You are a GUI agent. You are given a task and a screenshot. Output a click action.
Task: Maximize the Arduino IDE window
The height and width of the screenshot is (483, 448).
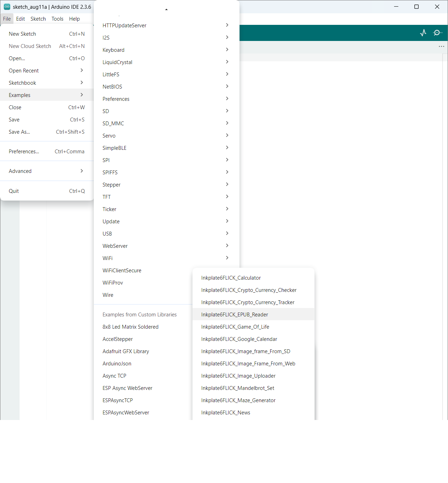pyautogui.click(x=416, y=7)
